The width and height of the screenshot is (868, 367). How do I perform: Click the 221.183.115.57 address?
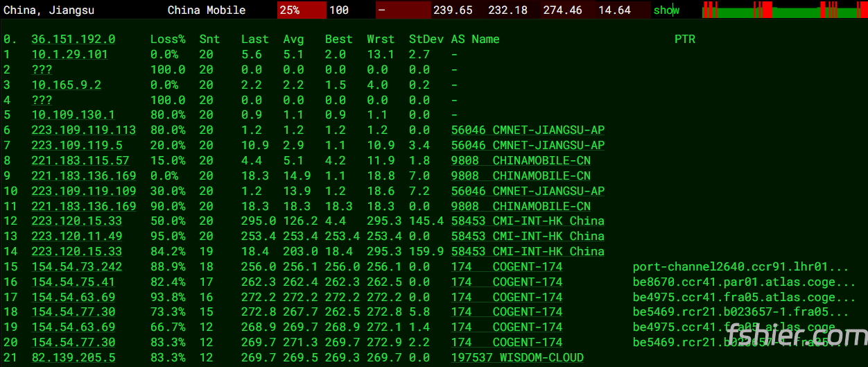(80, 161)
